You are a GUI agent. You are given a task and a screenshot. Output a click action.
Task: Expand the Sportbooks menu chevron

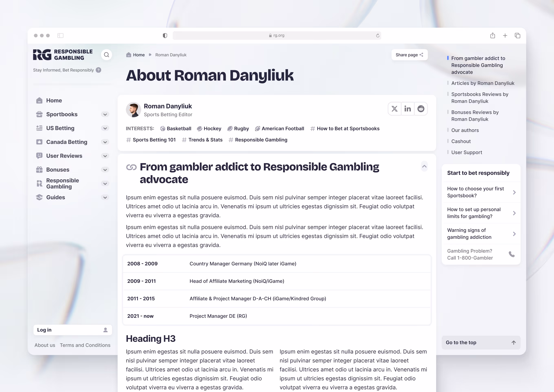click(x=105, y=114)
